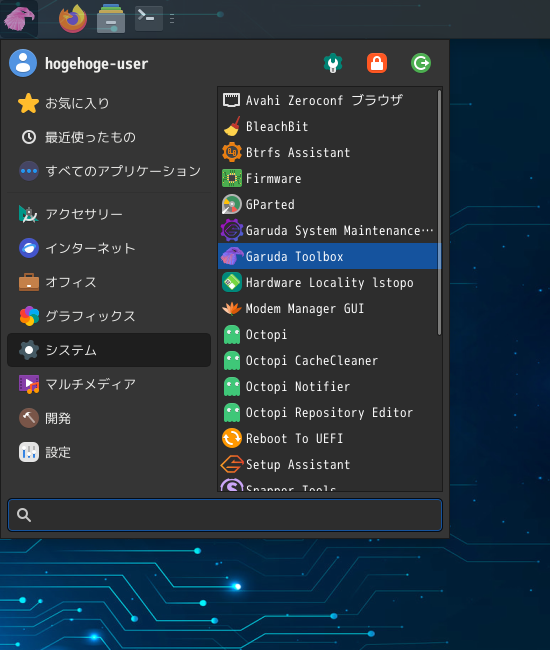Click the Garuda Toolbox label

(295, 257)
